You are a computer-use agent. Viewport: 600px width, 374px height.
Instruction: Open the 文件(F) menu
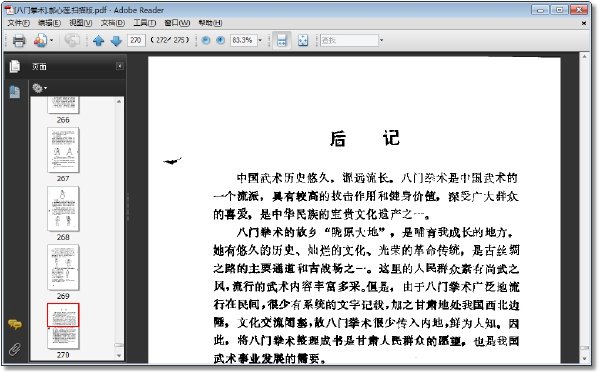pyautogui.click(x=18, y=23)
